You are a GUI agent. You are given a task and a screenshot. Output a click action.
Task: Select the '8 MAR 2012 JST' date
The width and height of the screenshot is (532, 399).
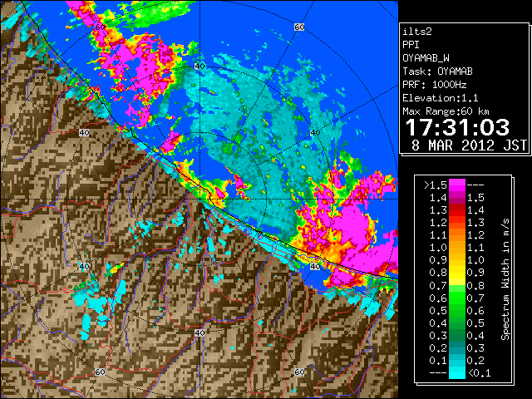tap(469, 145)
